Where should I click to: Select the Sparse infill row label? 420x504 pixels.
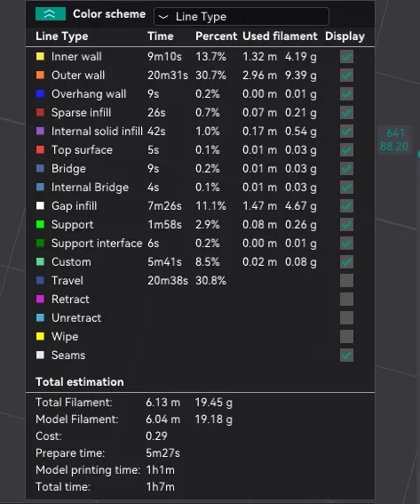click(x=81, y=113)
